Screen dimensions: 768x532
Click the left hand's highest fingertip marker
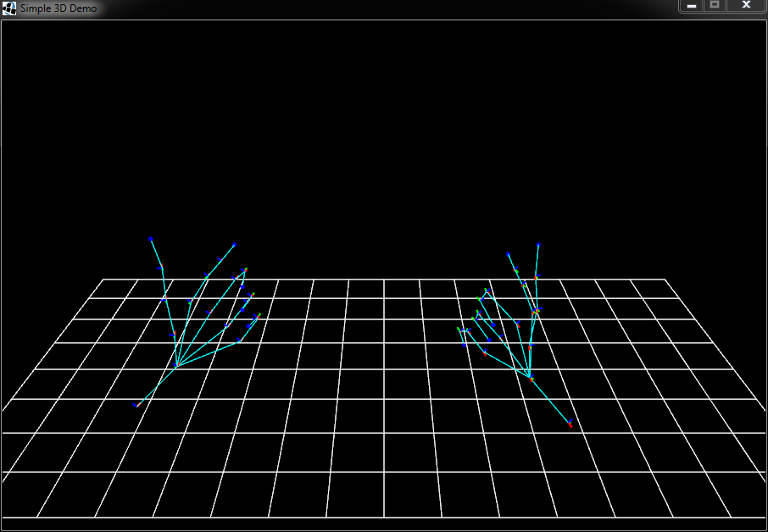click(151, 240)
